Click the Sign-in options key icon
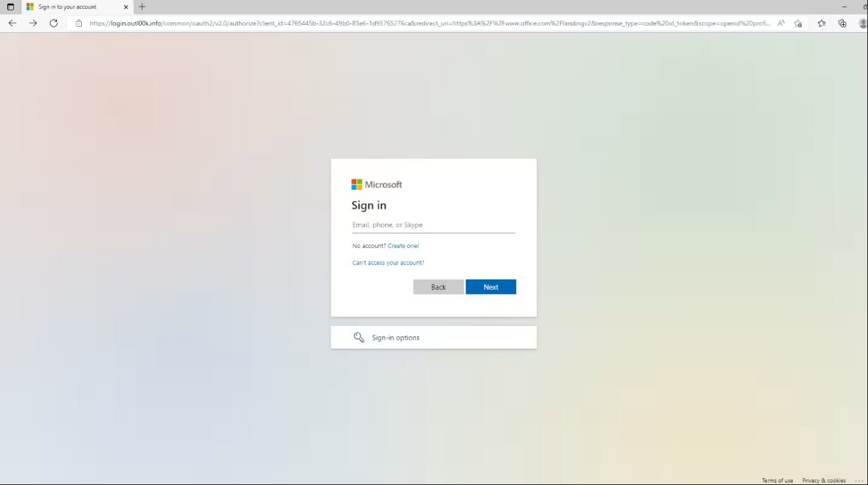The width and height of the screenshot is (868, 485). (x=358, y=337)
